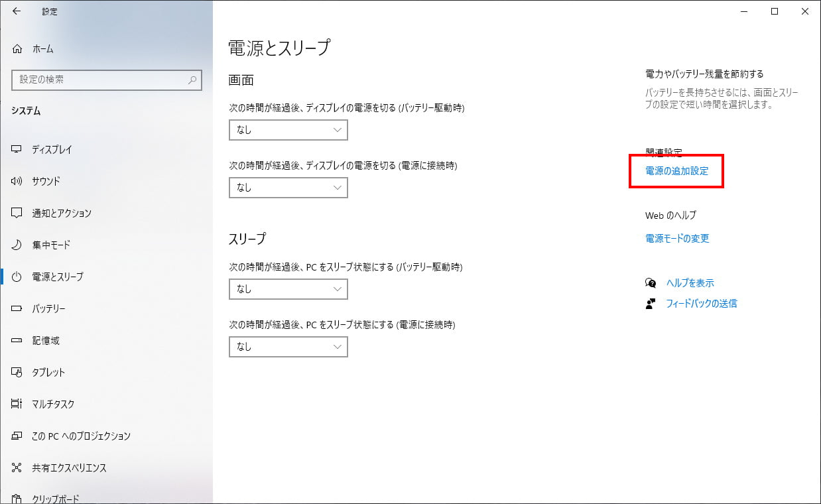Open the battery-powered sleep timeout dropdown
Viewport: 821px width, 504px height.
288,289
